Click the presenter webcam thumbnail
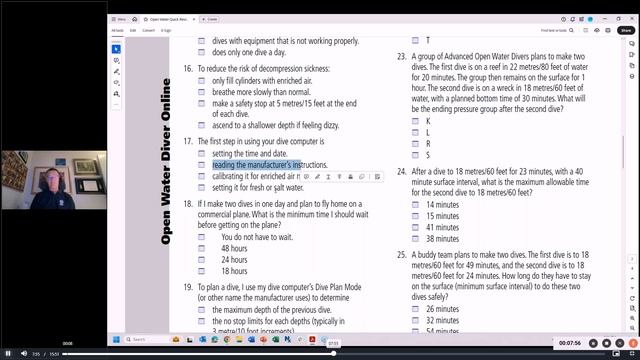Screen dimensions: 640x360 (54, 180)
